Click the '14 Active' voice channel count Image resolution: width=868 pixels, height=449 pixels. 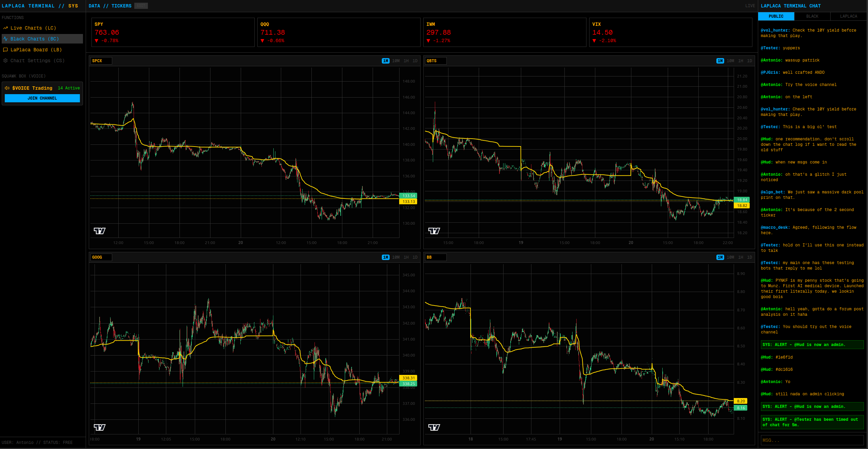click(x=69, y=88)
